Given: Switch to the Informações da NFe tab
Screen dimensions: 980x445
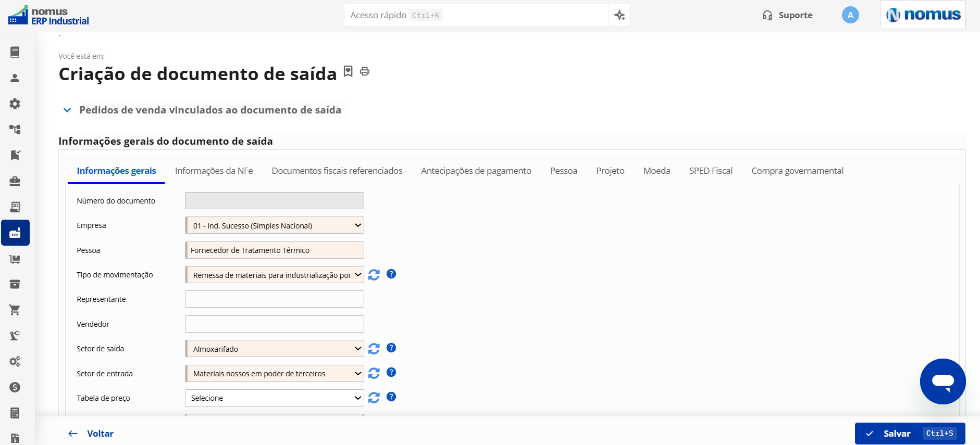Looking at the screenshot, I should coord(214,171).
